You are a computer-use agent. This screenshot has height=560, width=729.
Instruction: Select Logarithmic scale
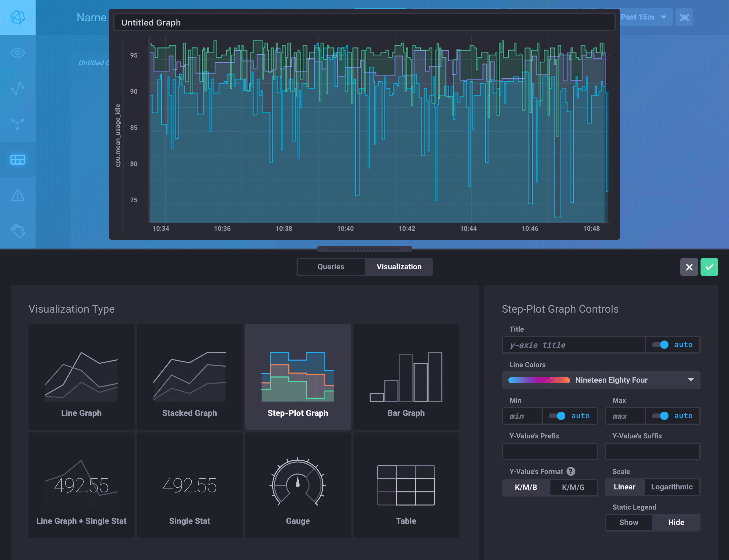pyautogui.click(x=672, y=487)
